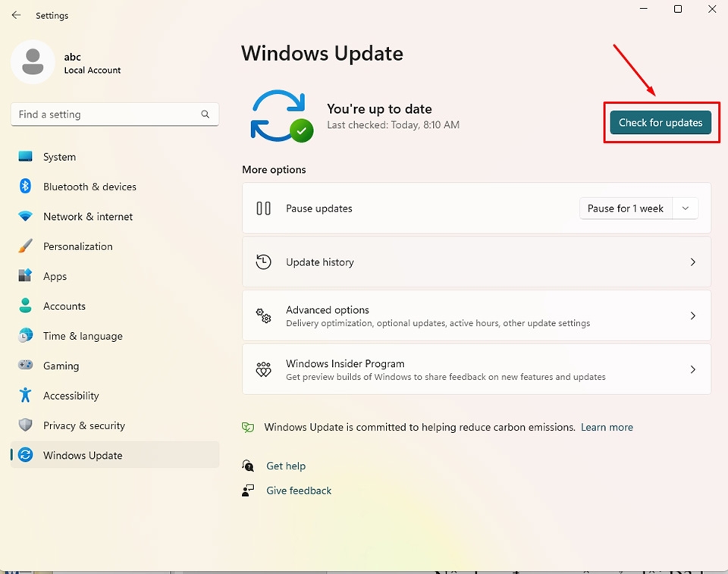Click the Apps icon in sidebar
The height and width of the screenshot is (574, 728).
coord(25,275)
